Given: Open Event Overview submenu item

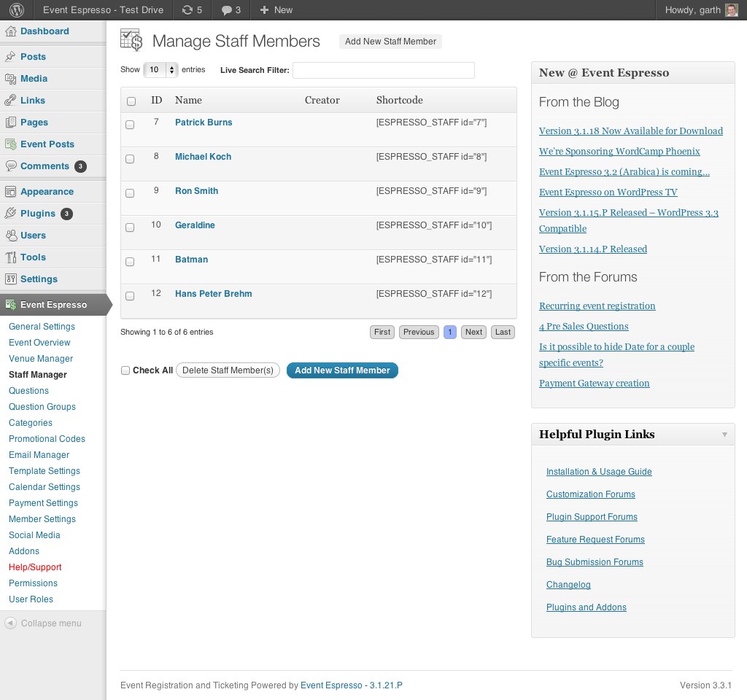Looking at the screenshot, I should pos(39,343).
